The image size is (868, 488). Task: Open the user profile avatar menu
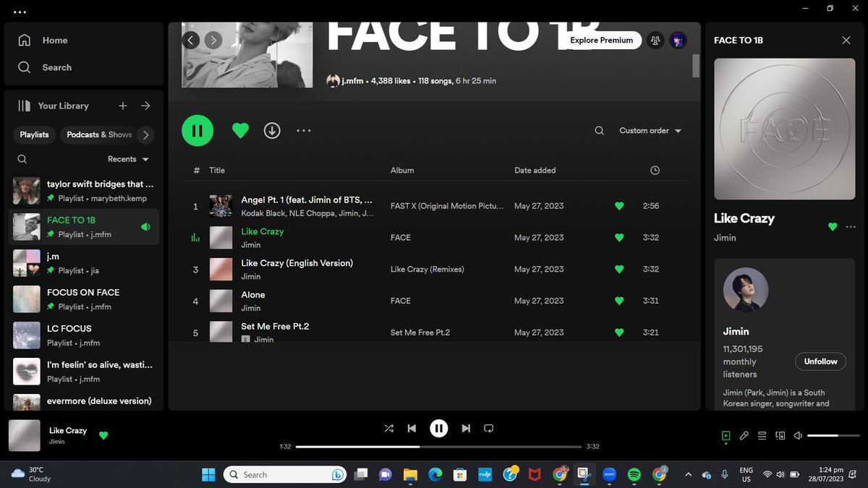pos(678,40)
